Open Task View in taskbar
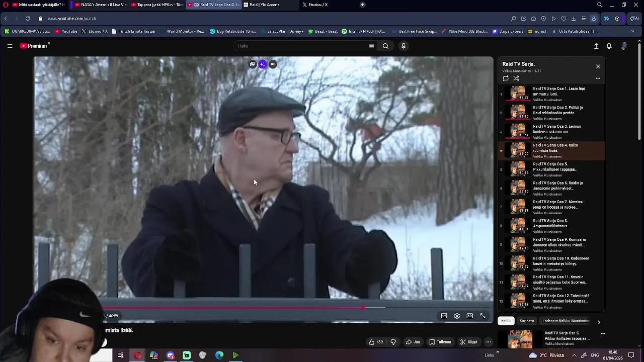The height and width of the screenshot is (362, 644). pyautogui.click(x=120, y=355)
